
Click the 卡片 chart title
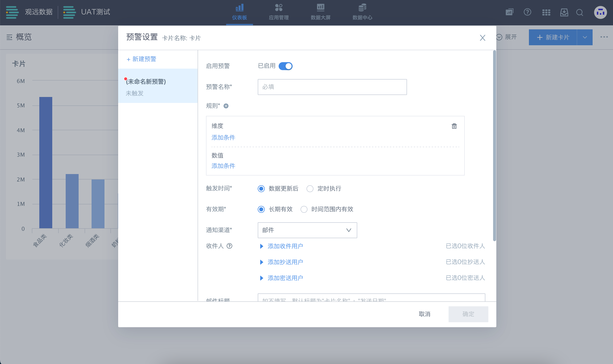(x=19, y=64)
